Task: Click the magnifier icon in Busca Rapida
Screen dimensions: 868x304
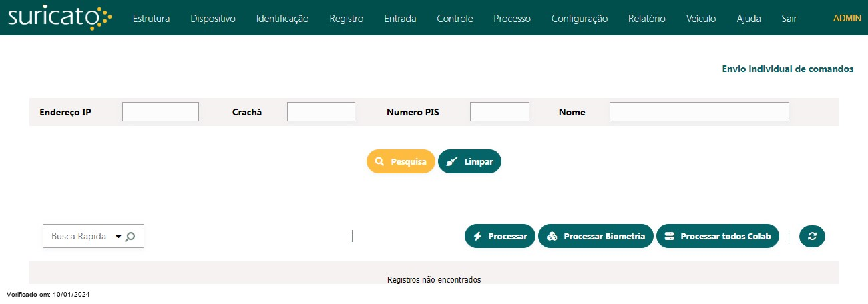Action: pyautogui.click(x=130, y=236)
